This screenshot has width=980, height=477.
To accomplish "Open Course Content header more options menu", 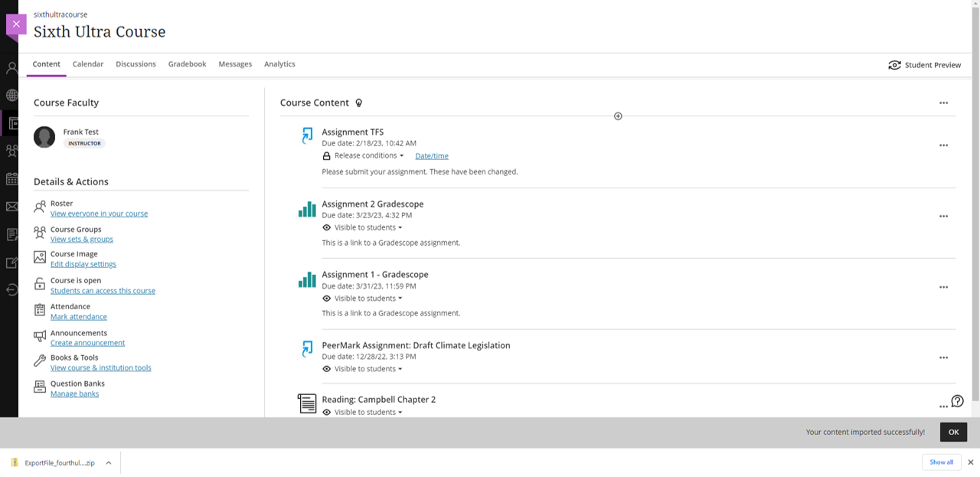I will (x=943, y=103).
